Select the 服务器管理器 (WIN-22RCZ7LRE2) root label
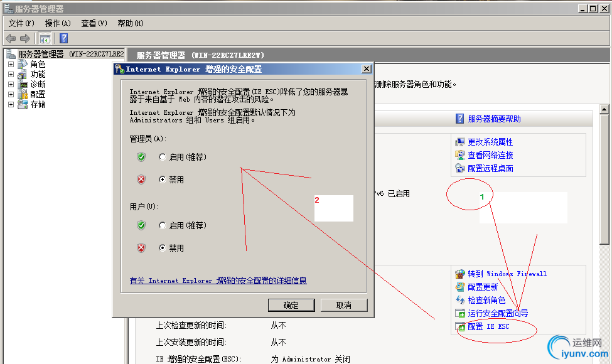Screen dimensions: 612x364 (x=71, y=54)
